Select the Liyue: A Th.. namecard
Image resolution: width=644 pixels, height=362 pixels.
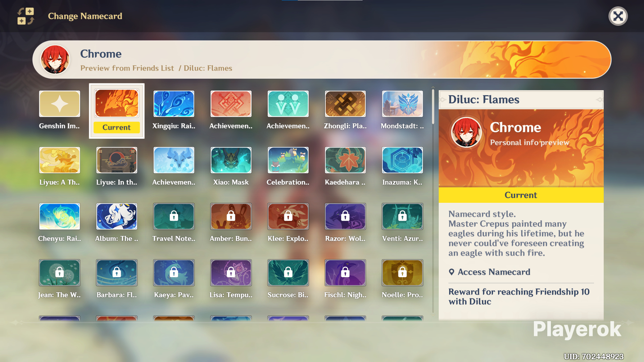[x=59, y=160]
